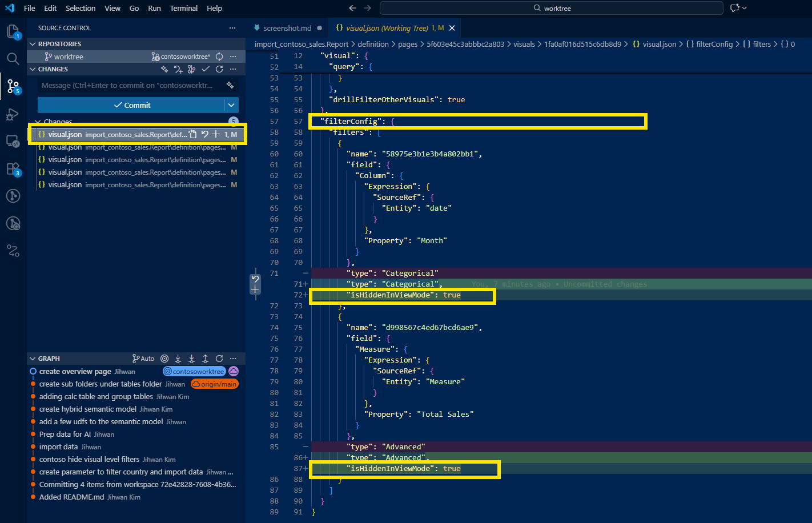
Task: Open Source Control panel more actions menu
Action: point(232,28)
